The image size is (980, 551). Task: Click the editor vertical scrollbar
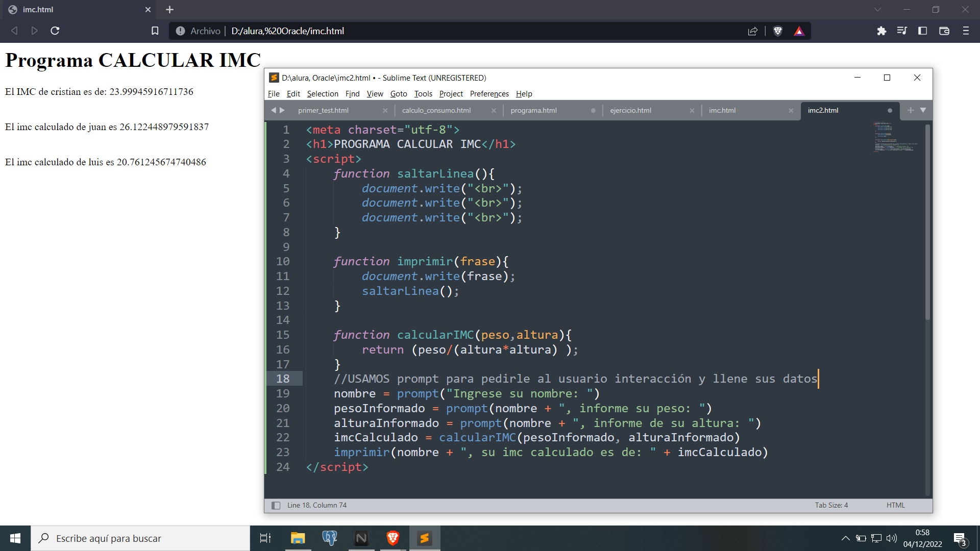(x=927, y=222)
